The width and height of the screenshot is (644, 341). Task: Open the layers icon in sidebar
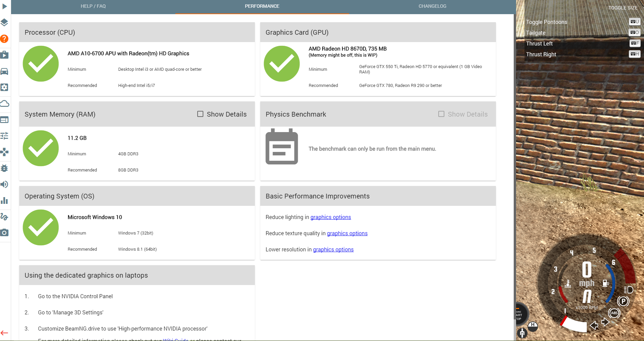tap(4, 23)
